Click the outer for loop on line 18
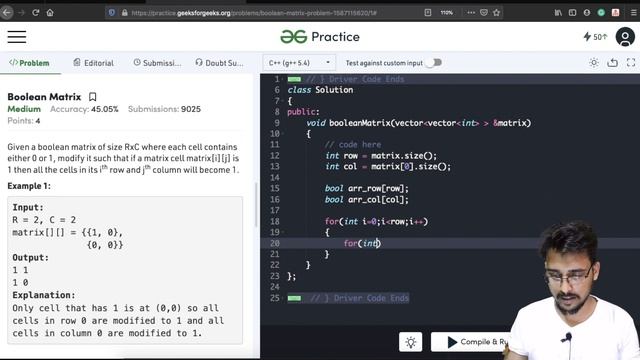This screenshot has width=640, height=360. tap(376, 222)
